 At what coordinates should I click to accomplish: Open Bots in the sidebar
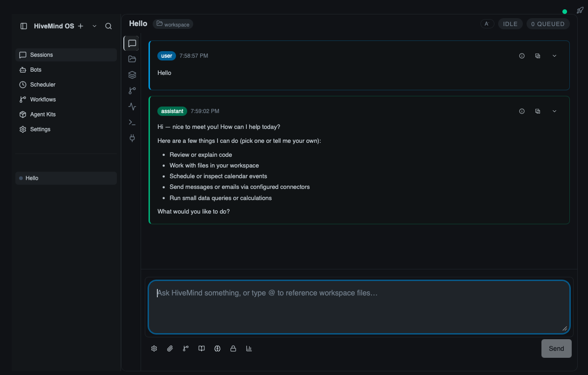[x=66, y=70]
